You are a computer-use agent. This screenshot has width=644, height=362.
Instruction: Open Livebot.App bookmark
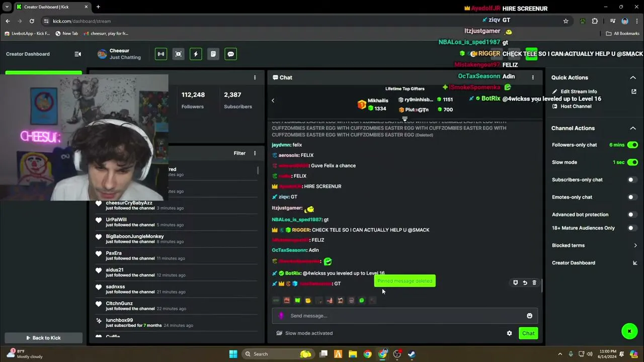point(28,34)
